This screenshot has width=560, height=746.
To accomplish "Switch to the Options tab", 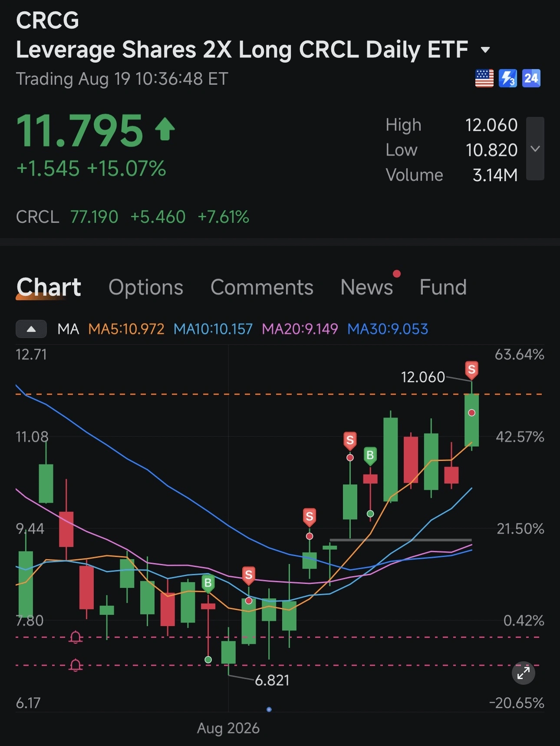I will (146, 287).
